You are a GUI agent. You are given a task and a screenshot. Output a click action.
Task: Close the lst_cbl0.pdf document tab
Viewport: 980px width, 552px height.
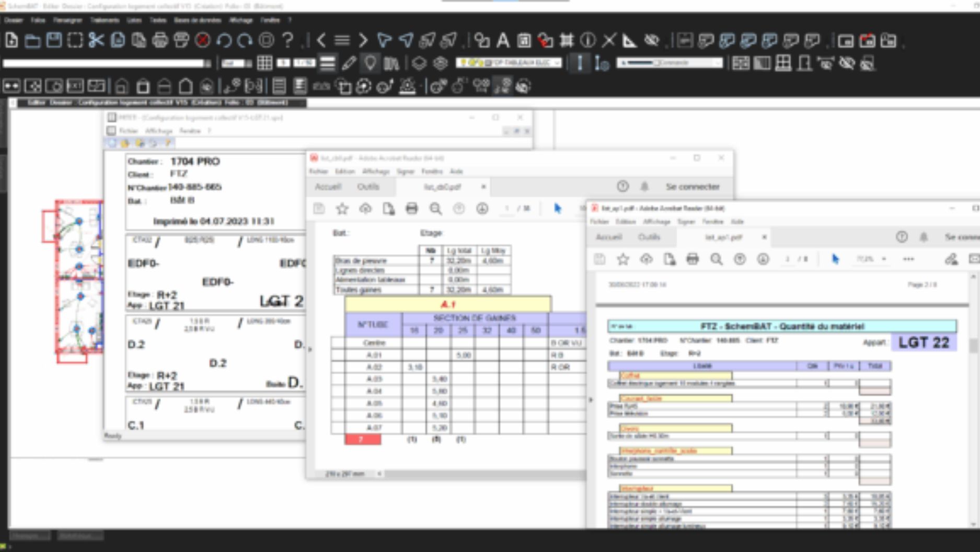[483, 187]
